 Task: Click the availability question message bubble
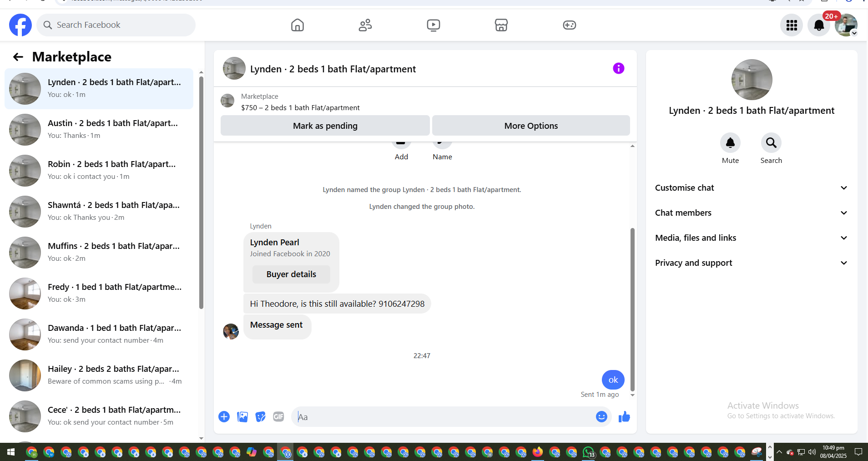(337, 304)
